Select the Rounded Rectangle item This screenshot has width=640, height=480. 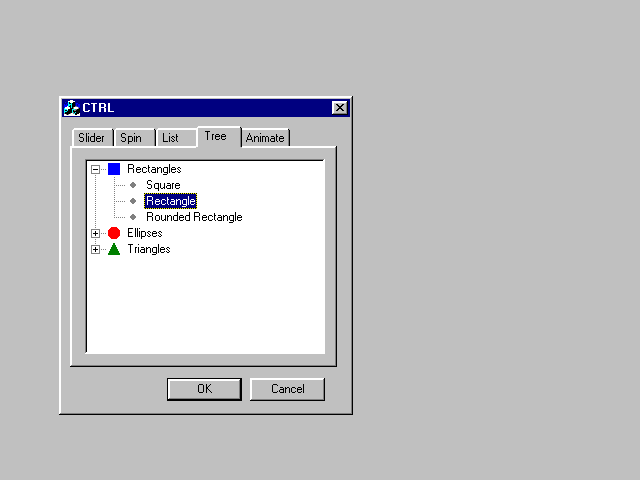click(194, 217)
